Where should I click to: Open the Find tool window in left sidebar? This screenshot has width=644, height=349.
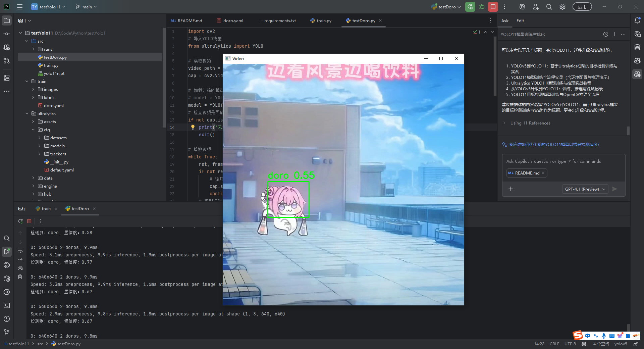[x=7, y=238]
